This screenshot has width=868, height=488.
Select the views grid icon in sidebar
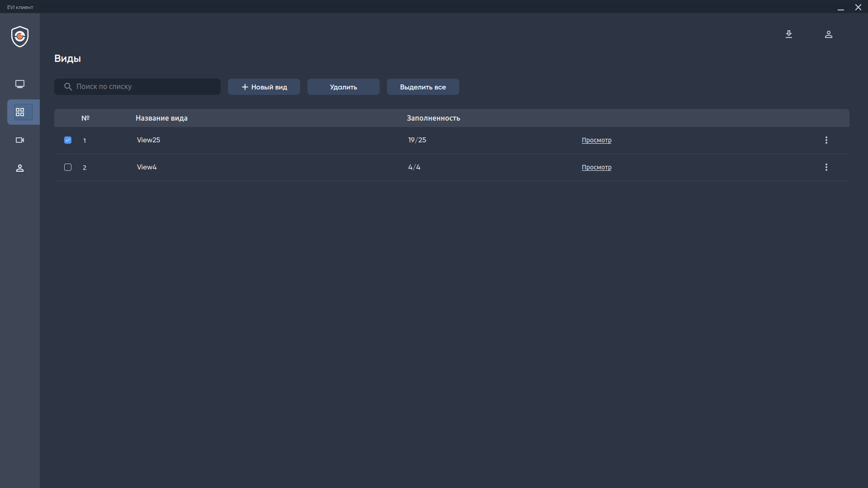(x=20, y=112)
